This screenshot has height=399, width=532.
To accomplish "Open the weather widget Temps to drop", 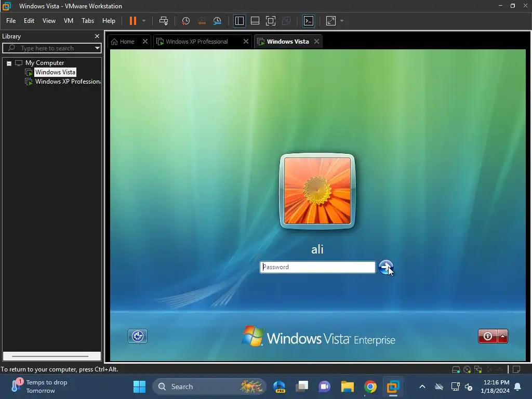I will pyautogui.click(x=39, y=387).
